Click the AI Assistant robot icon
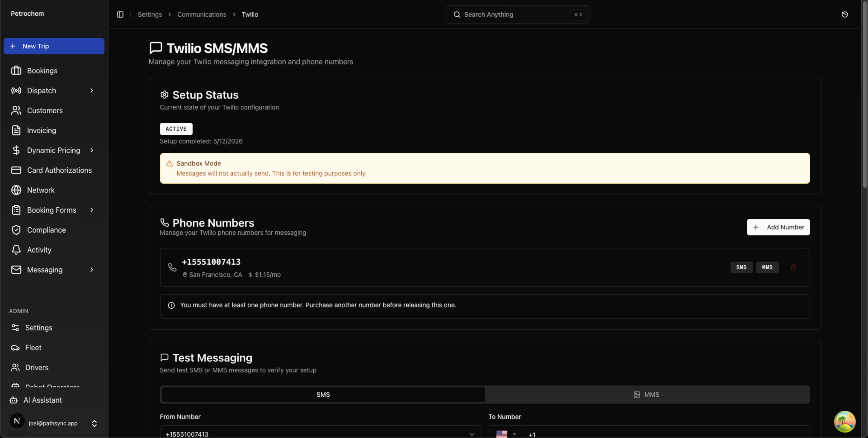 14,400
